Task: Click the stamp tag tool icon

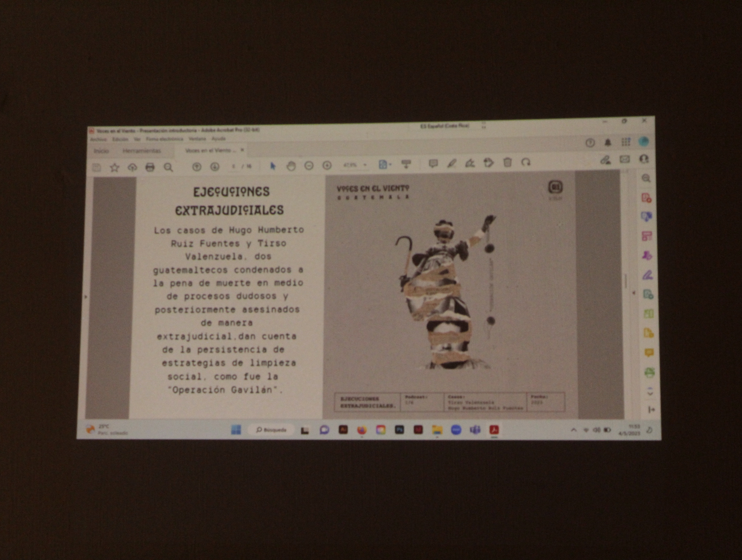Action: 489,163
